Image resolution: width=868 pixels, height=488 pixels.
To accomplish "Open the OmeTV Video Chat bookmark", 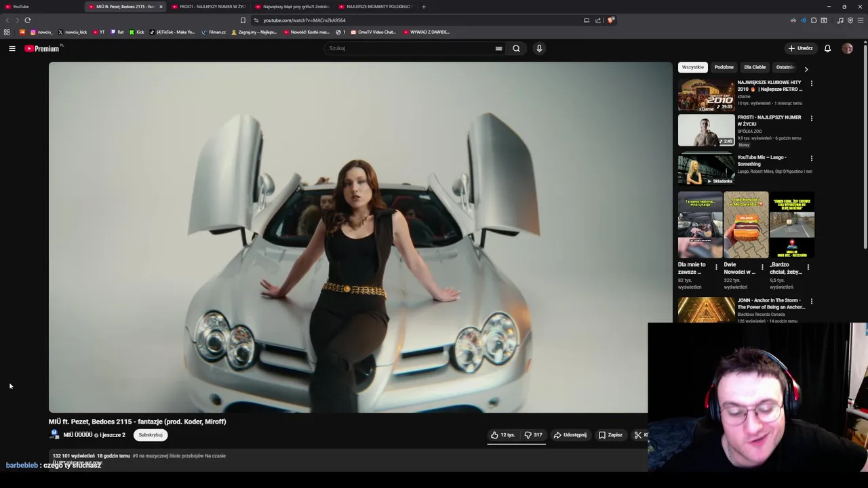I will [x=373, y=32].
